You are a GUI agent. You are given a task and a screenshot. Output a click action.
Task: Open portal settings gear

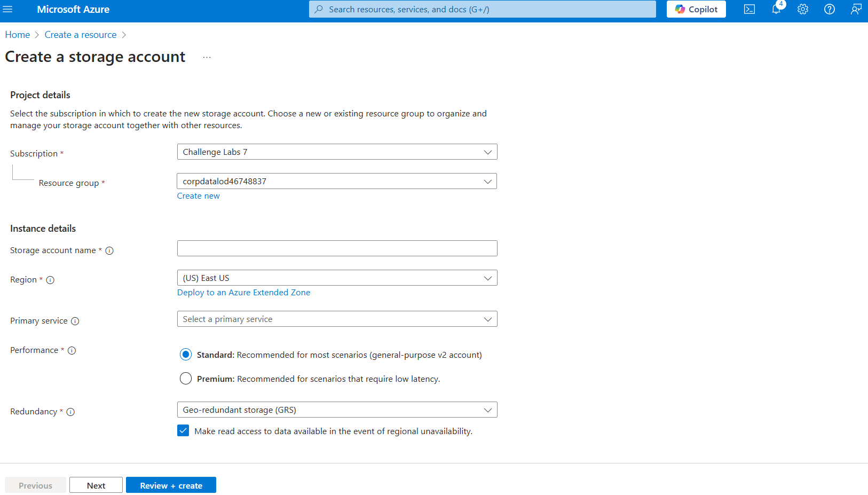point(803,9)
